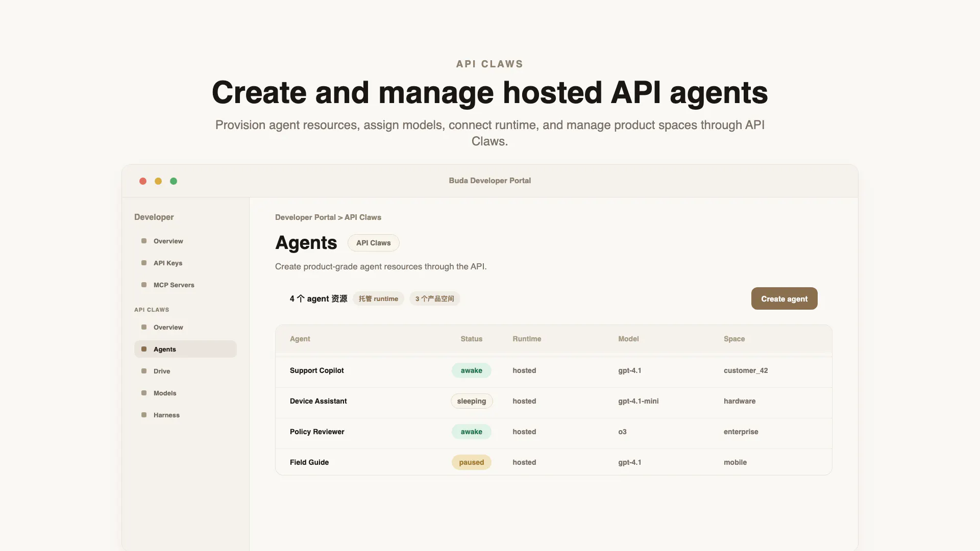The height and width of the screenshot is (551, 980).
Task: Click the customer_42 space cell
Action: 745,370
